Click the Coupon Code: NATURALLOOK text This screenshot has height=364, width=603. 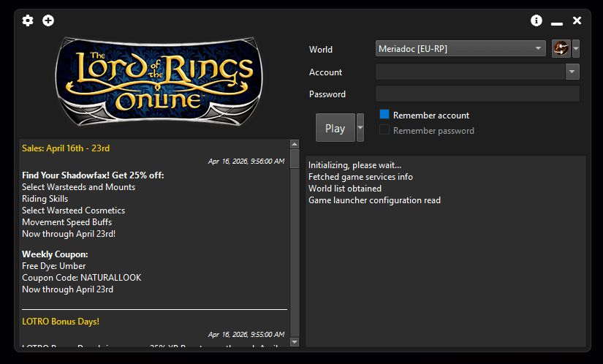(x=82, y=278)
